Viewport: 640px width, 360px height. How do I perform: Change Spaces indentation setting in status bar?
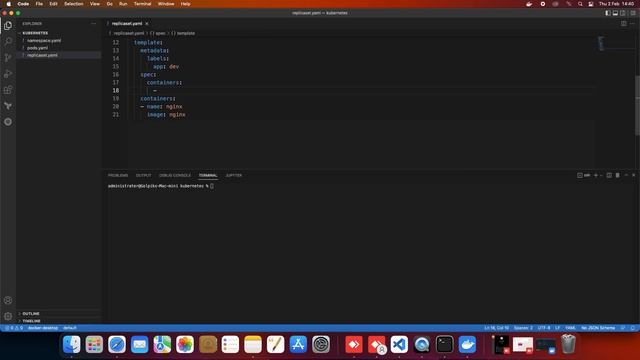523,328
